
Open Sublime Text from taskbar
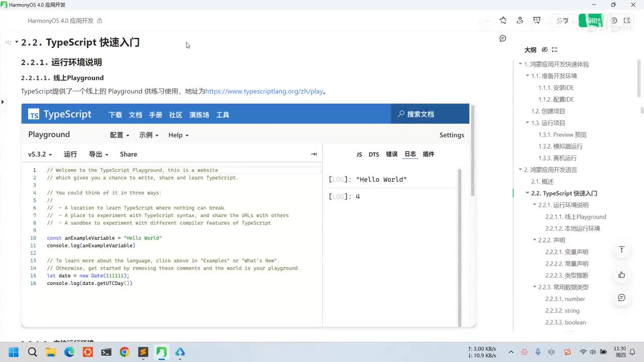click(143, 352)
